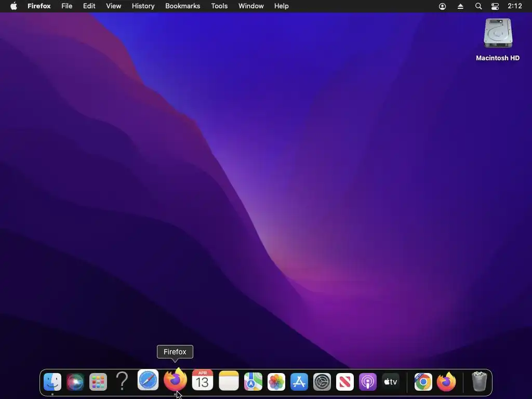Open the Bookmarks menu
The image size is (532, 399).
point(182,6)
